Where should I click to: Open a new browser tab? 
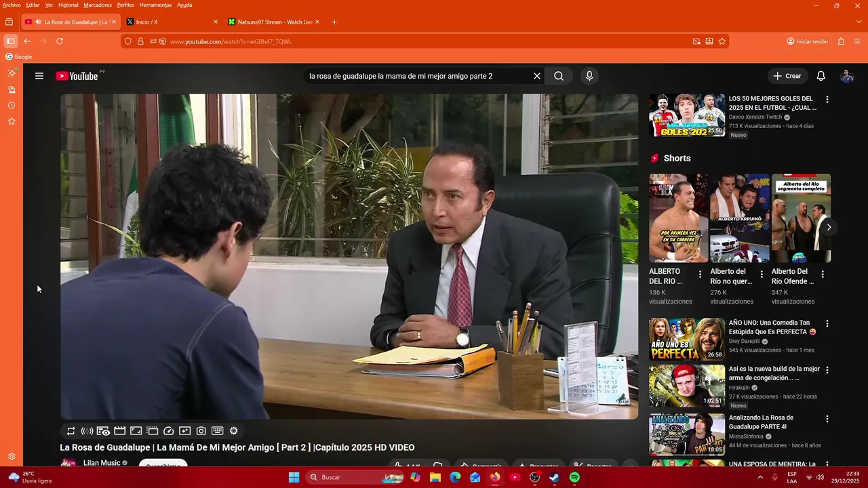(334, 22)
